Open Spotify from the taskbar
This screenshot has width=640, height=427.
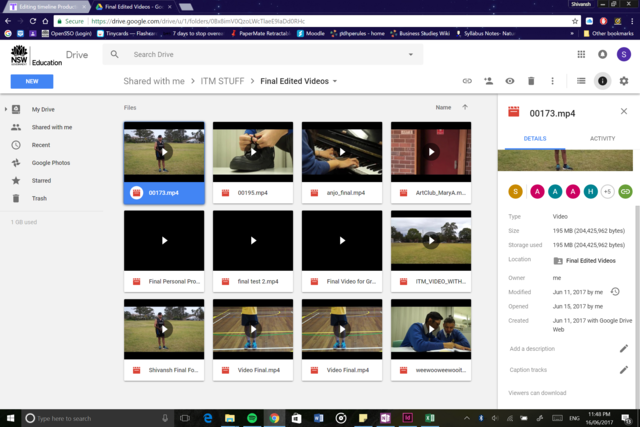point(252,418)
